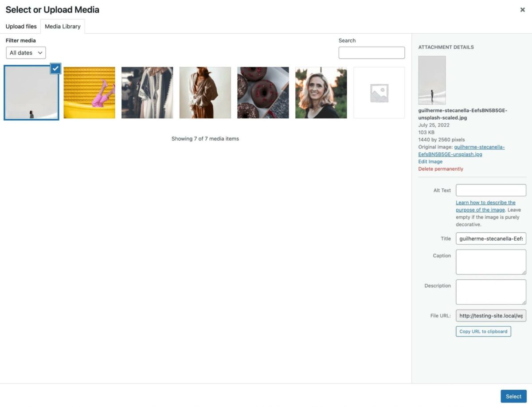Click the Search input box
Image resolution: width=532 pixels, height=407 pixels.
pyautogui.click(x=372, y=52)
